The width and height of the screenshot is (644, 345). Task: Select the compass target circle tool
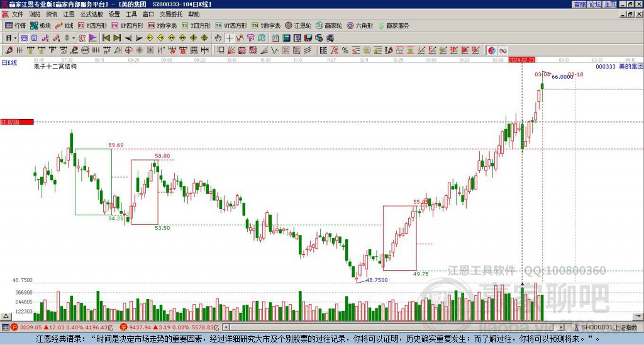(128, 50)
